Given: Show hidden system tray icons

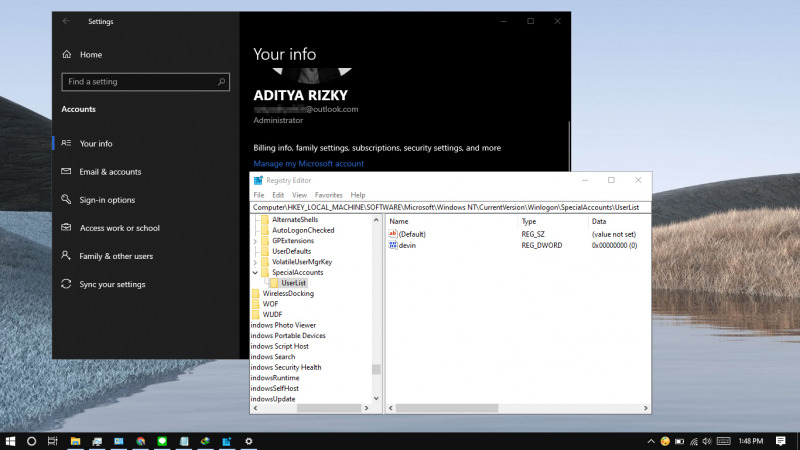Looking at the screenshot, I should coord(651,441).
